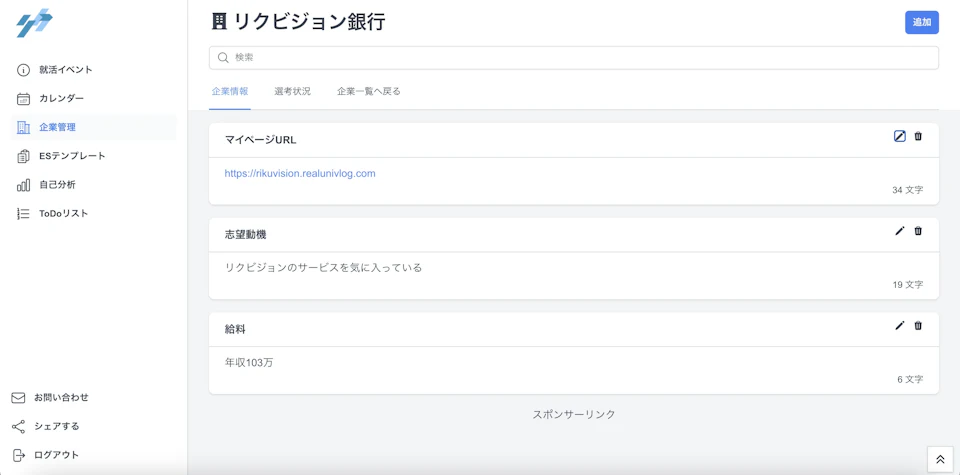
Task: Click the logout icon beside ログアウト
Action: click(18, 455)
